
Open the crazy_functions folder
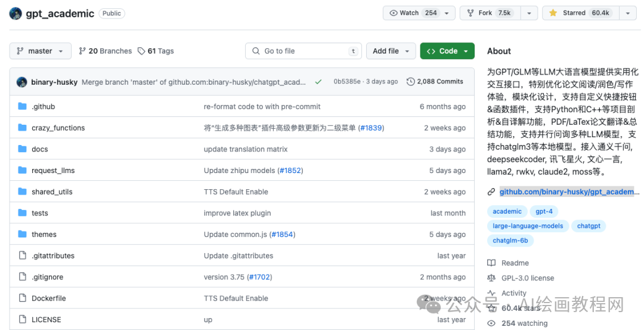tap(58, 128)
